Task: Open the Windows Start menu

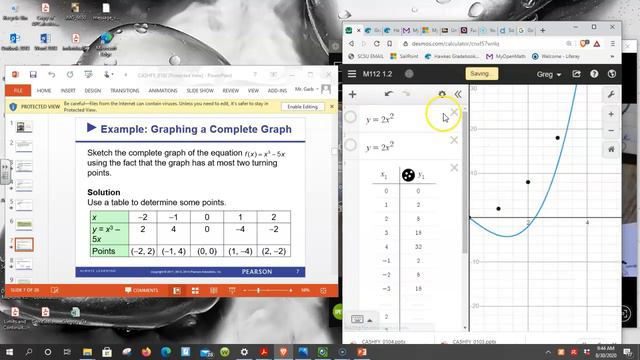Action: (x=9, y=352)
